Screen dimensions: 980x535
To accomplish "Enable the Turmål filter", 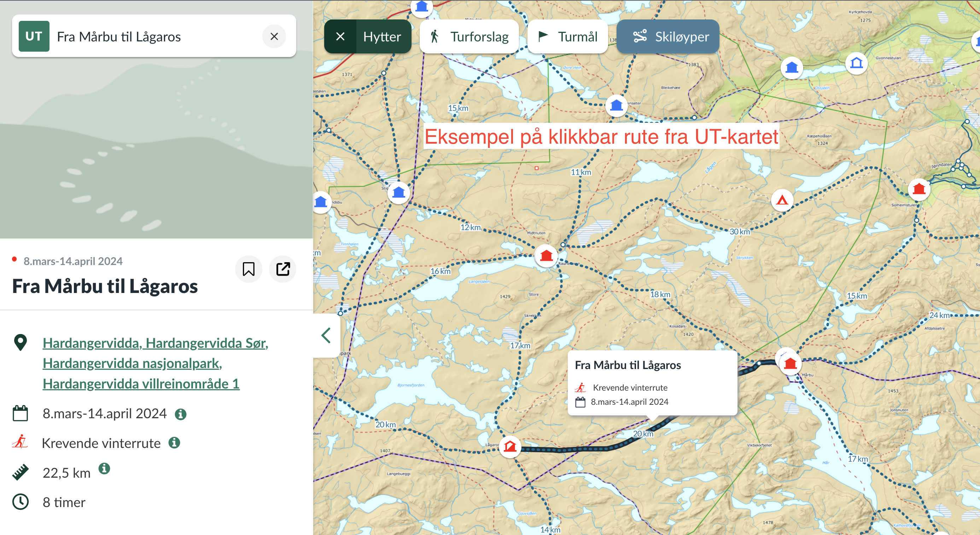I will pos(567,36).
